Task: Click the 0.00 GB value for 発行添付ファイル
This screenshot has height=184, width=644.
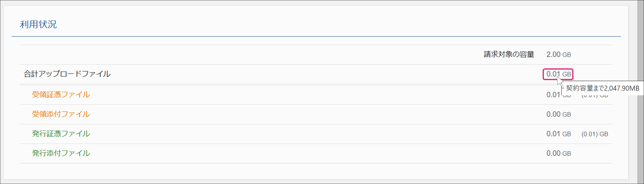Action: click(559, 153)
